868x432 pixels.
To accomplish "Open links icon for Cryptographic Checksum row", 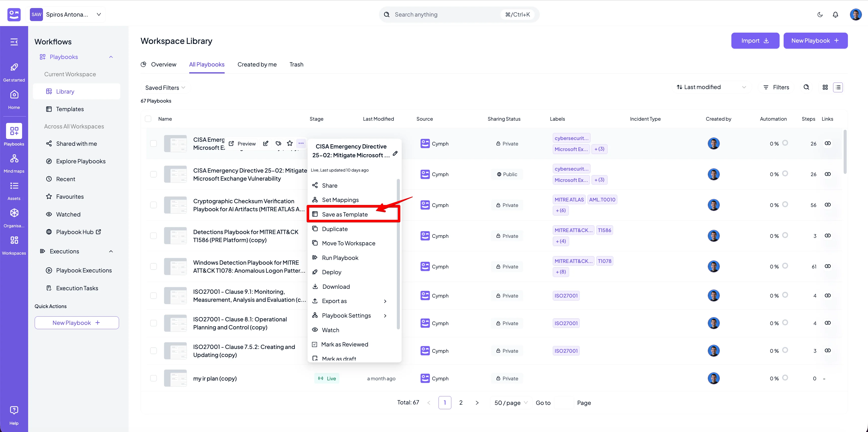I will [828, 204].
